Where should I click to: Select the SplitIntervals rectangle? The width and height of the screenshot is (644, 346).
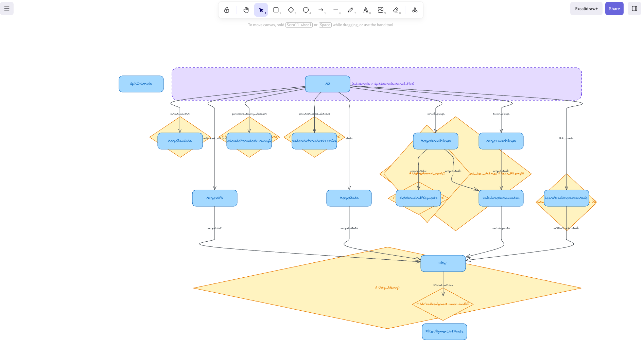coord(141,84)
